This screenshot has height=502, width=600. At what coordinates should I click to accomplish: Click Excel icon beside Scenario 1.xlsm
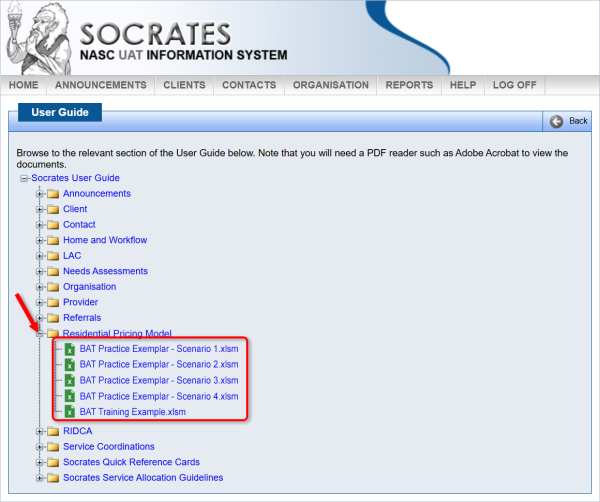[70, 349]
